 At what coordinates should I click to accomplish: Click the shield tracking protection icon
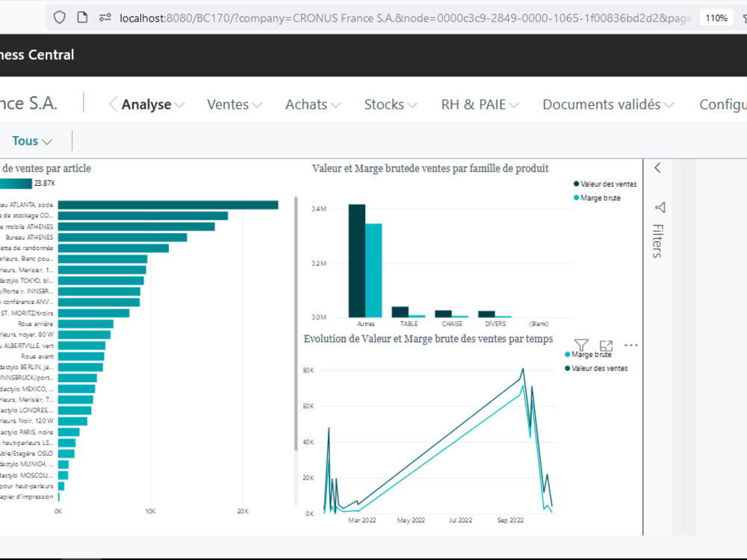[60, 18]
